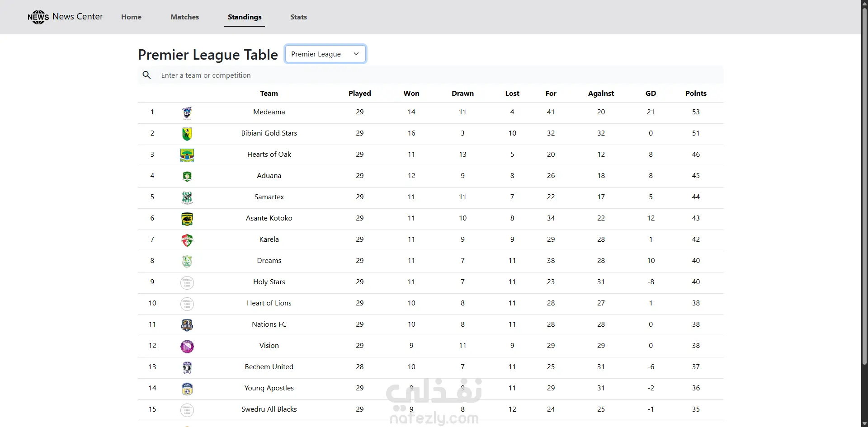Screen dimensions: 868x427
Task: Click the Holy Stars team name
Action: point(269,282)
